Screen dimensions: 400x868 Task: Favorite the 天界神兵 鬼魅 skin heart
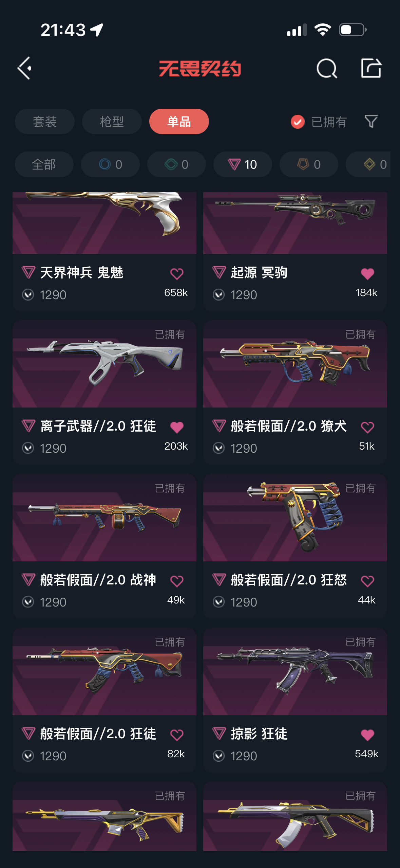click(x=177, y=274)
